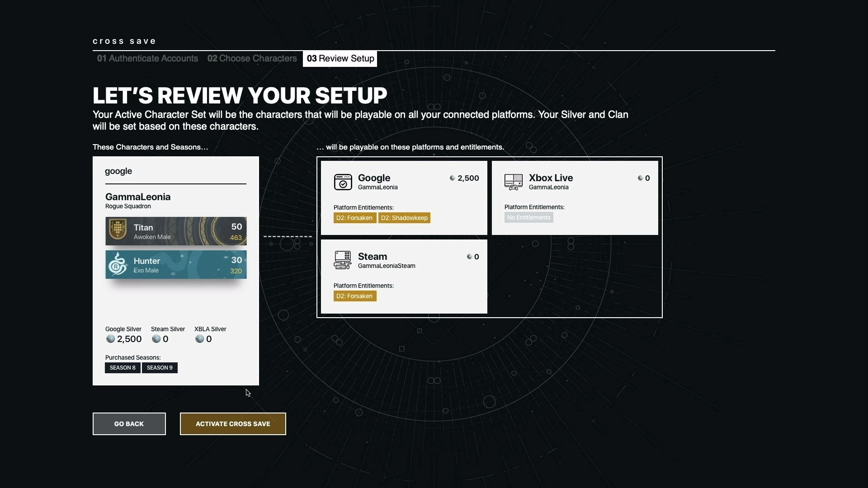
Task: Click the Xbox Live console icon
Action: [514, 182]
